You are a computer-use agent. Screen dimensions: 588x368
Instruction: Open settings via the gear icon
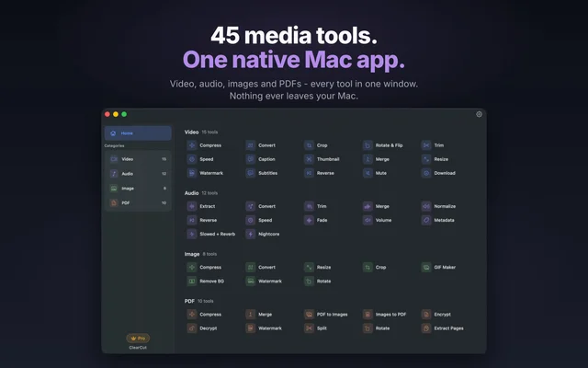coord(479,114)
